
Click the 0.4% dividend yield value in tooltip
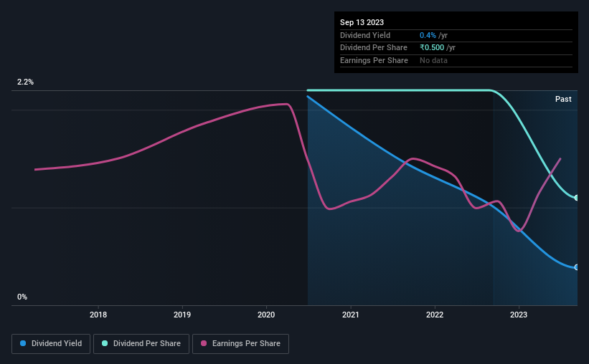(428, 35)
